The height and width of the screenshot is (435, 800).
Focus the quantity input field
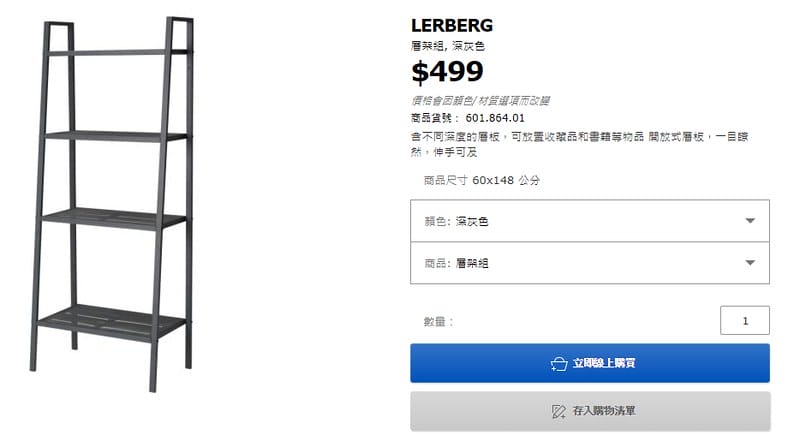[x=744, y=321]
